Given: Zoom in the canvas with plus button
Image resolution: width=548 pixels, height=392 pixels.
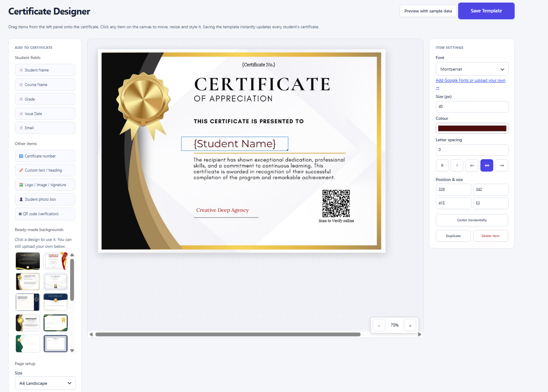Looking at the screenshot, I should (410, 325).
